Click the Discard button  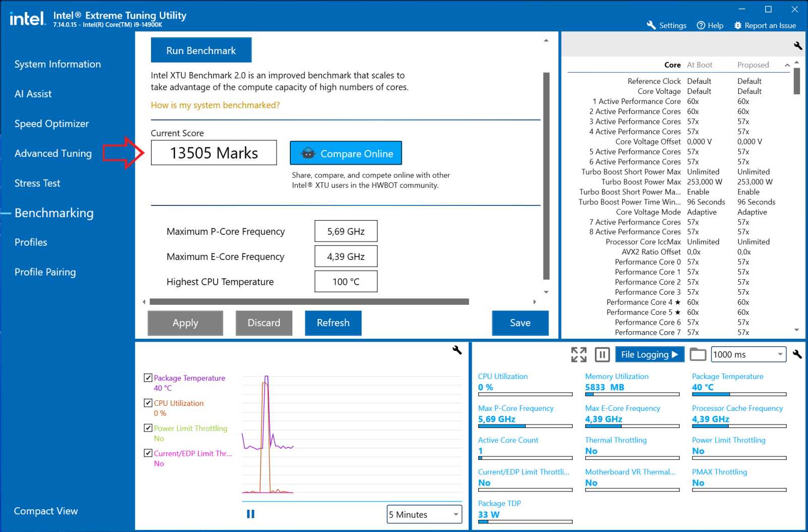click(264, 323)
